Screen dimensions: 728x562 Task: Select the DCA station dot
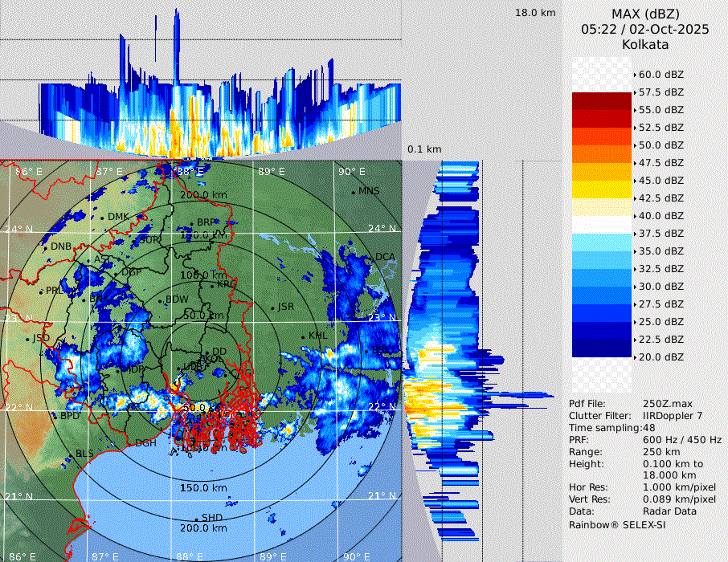tap(371, 258)
